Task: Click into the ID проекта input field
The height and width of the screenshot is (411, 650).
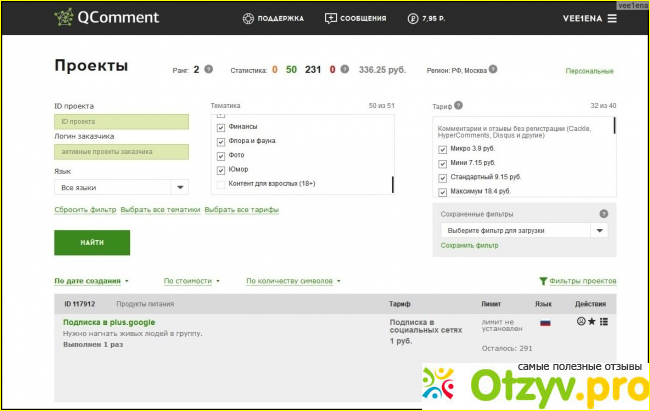Action: point(121,121)
